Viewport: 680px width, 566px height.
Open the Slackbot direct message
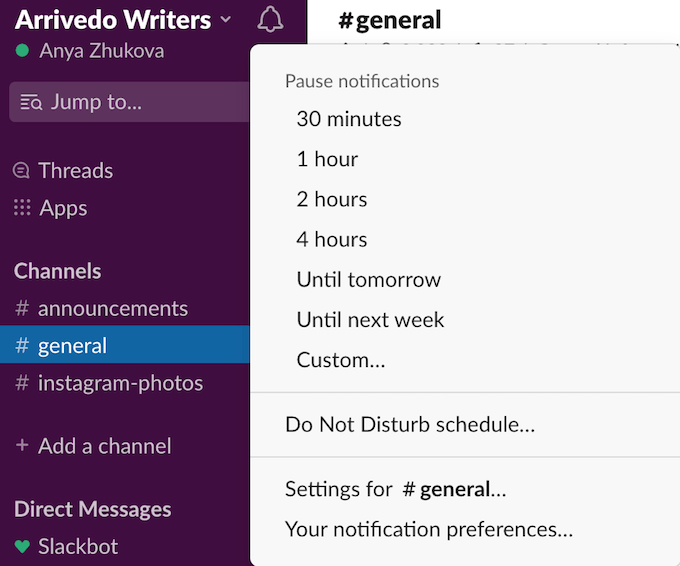click(x=78, y=546)
